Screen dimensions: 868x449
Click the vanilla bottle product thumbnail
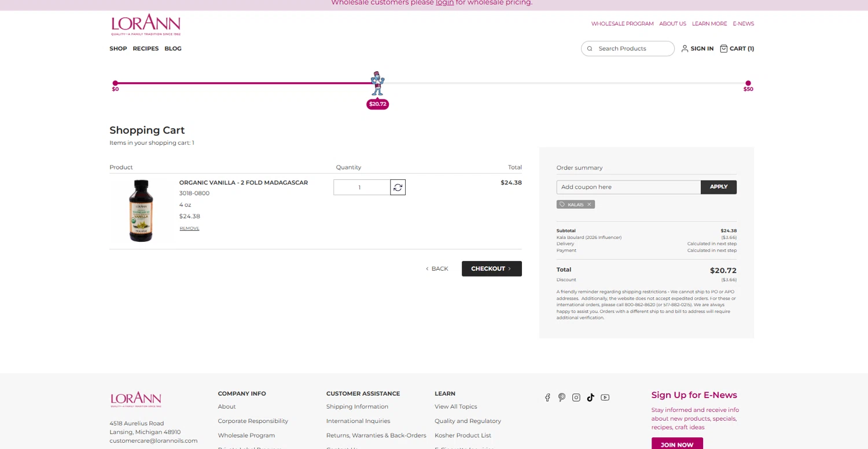141,211
